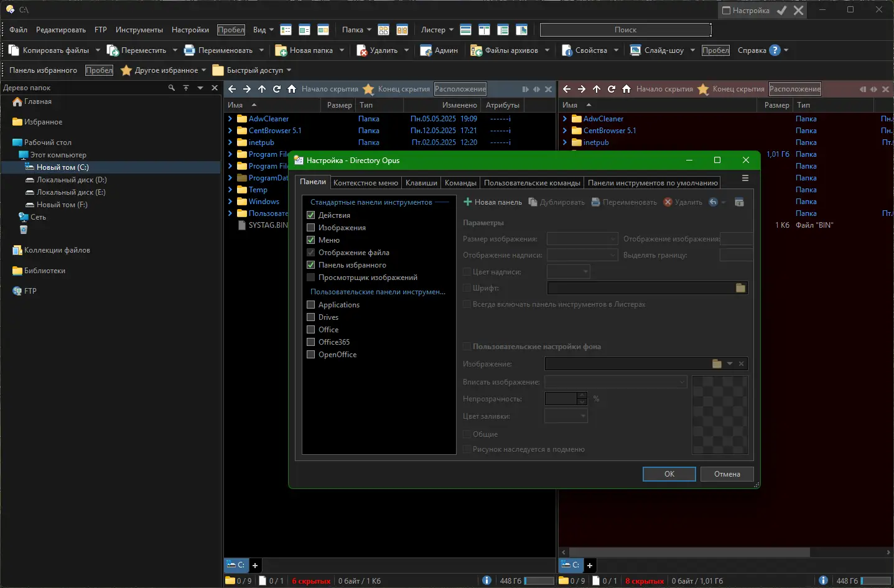Open the Инструменты menu
The height and width of the screenshot is (588, 894).
click(x=139, y=30)
